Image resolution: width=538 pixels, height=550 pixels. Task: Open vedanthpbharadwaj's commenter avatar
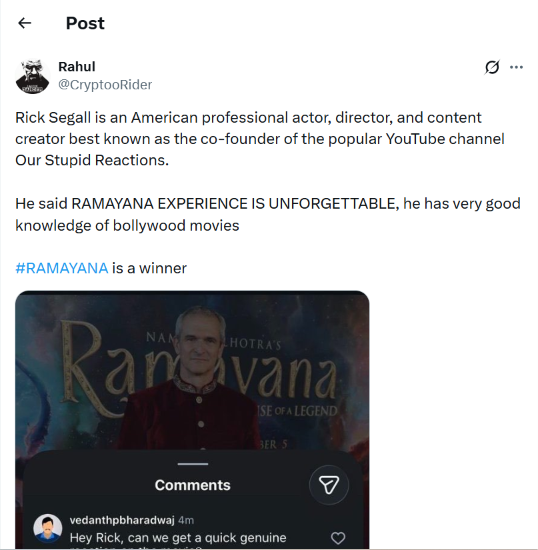[48, 529]
